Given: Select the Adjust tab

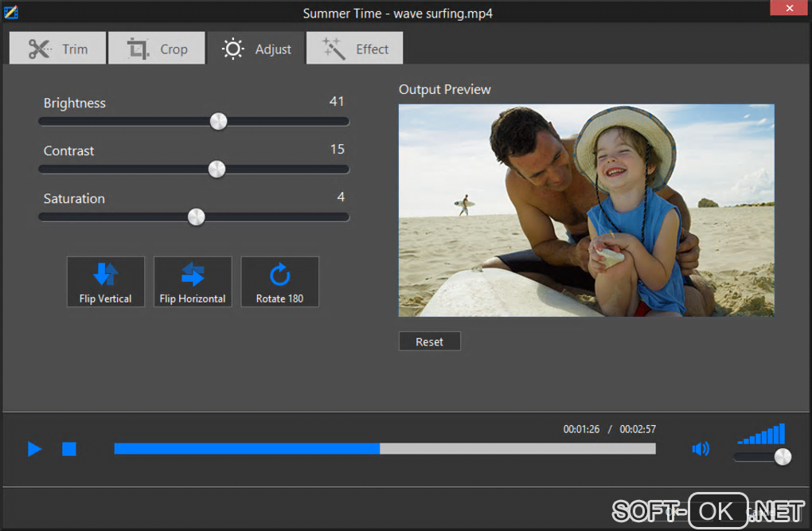Looking at the screenshot, I should pyautogui.click(x=256, y=49).
